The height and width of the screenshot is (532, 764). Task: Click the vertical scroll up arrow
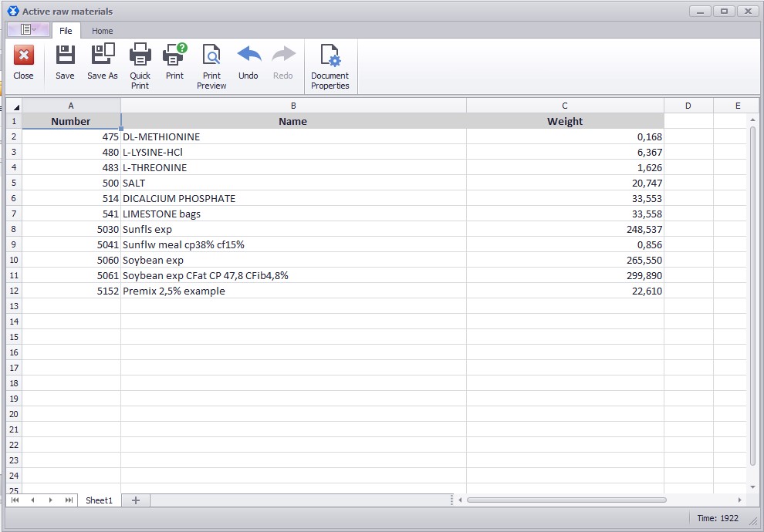coord(752,120)
